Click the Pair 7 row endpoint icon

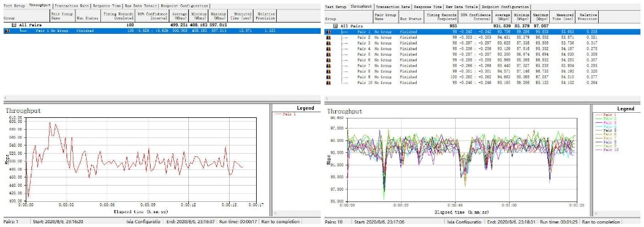coord(328,66)
